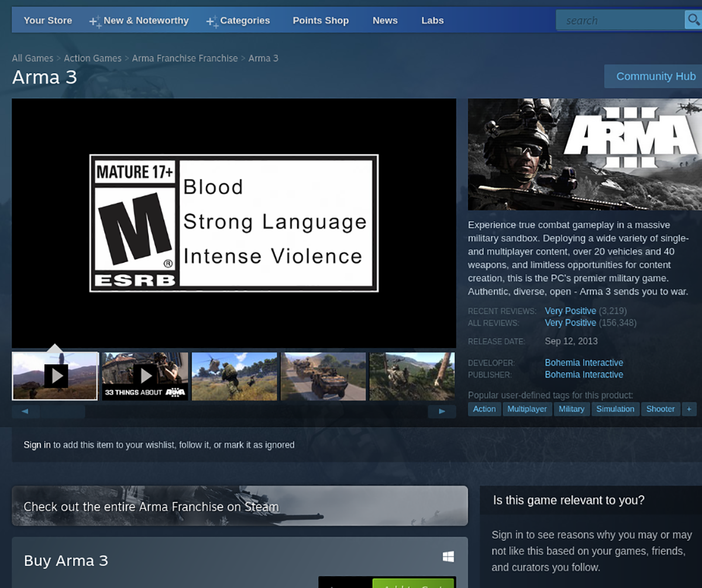
Task: Focus the store search field
Action: [x=620, y=20]
